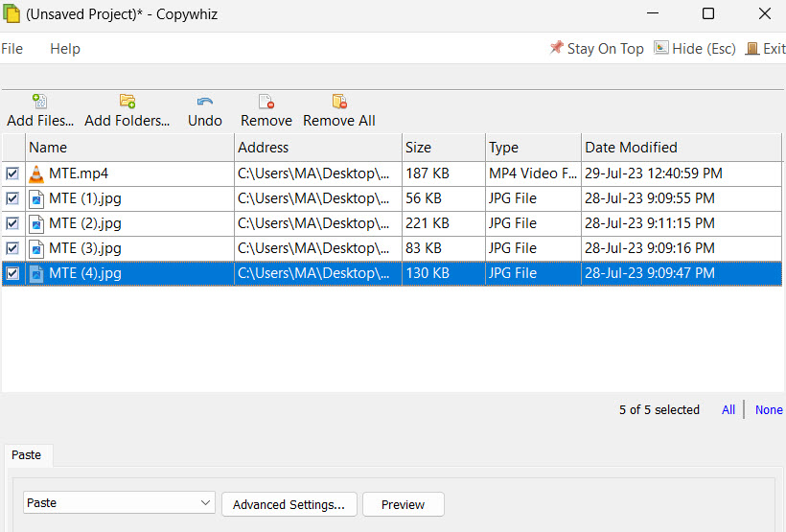
Task: Click the Hide (Esc) label
Action: [704, 49]
